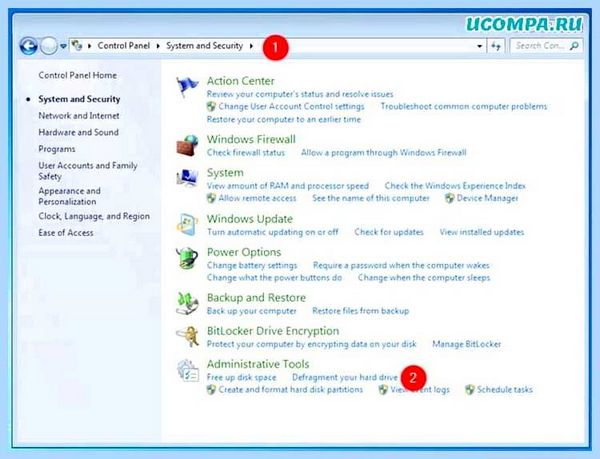
Task: Click shield icon beside Device Manager
Action: (450, 198)
